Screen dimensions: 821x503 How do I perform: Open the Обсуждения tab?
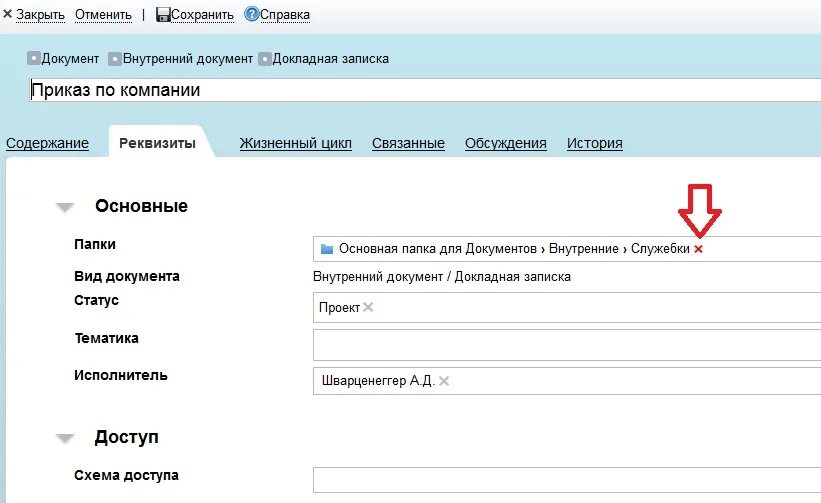(x=506, y=143)
